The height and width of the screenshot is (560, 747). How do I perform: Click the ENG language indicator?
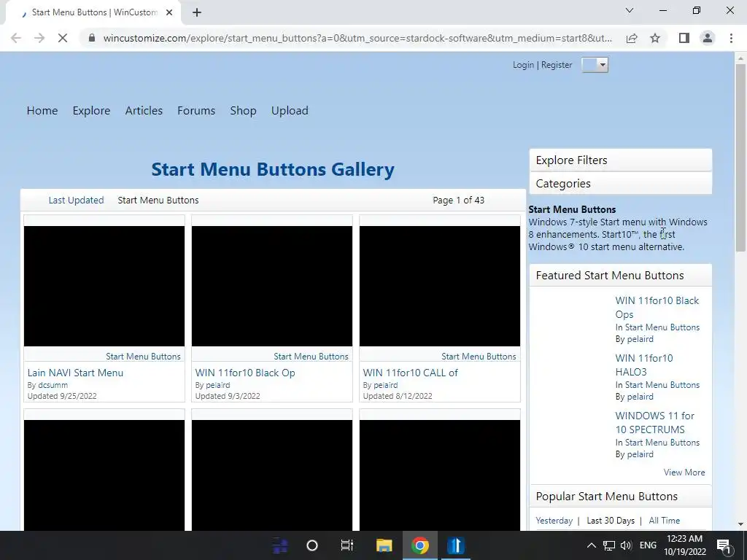click(x=648, y=545)
